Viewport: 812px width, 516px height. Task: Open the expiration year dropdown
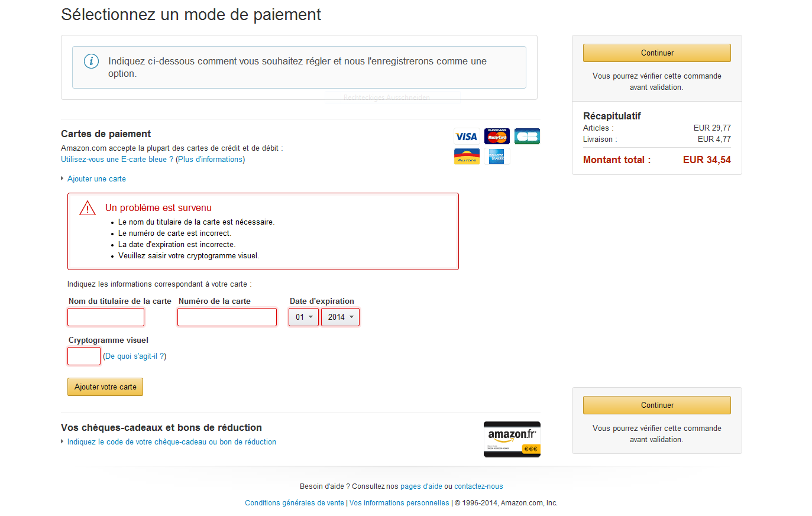coord(340,317)
